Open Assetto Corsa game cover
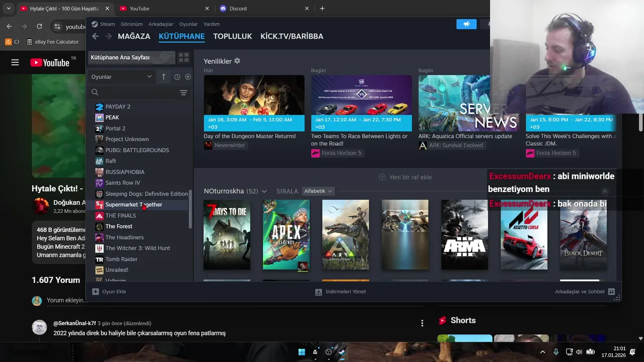Viewport: 644px width, 362px height. pos(524,235)
